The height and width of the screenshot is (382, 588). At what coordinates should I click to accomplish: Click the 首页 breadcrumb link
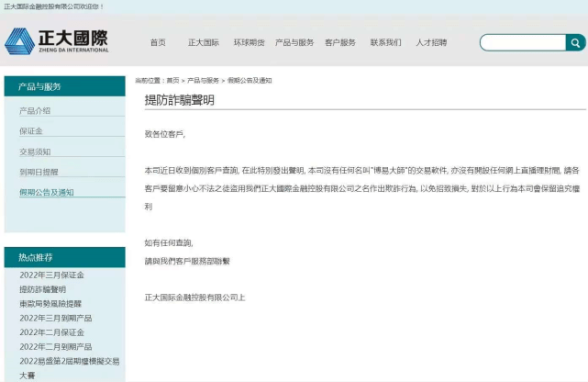172,81
